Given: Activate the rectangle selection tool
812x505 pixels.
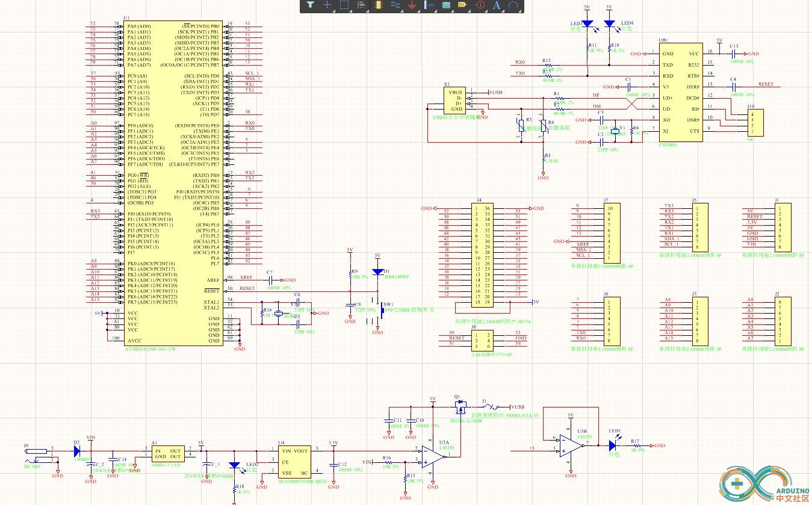Looking at the screenshot, I should click(344, 5).
